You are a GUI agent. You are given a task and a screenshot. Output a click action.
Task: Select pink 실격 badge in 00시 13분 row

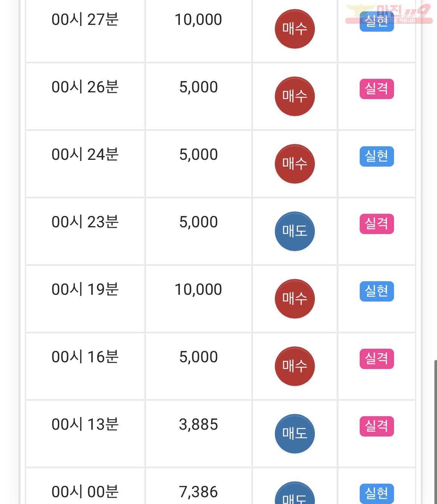click(x=377, y=426)
